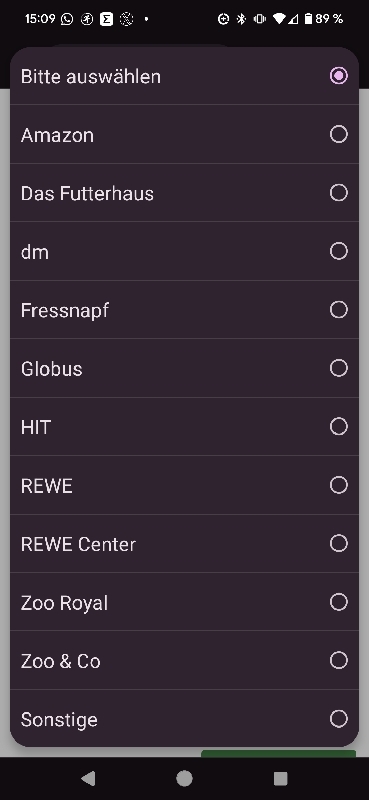Tap the Android home circle icon
369x800 pixels.
[x=184, y=779]
